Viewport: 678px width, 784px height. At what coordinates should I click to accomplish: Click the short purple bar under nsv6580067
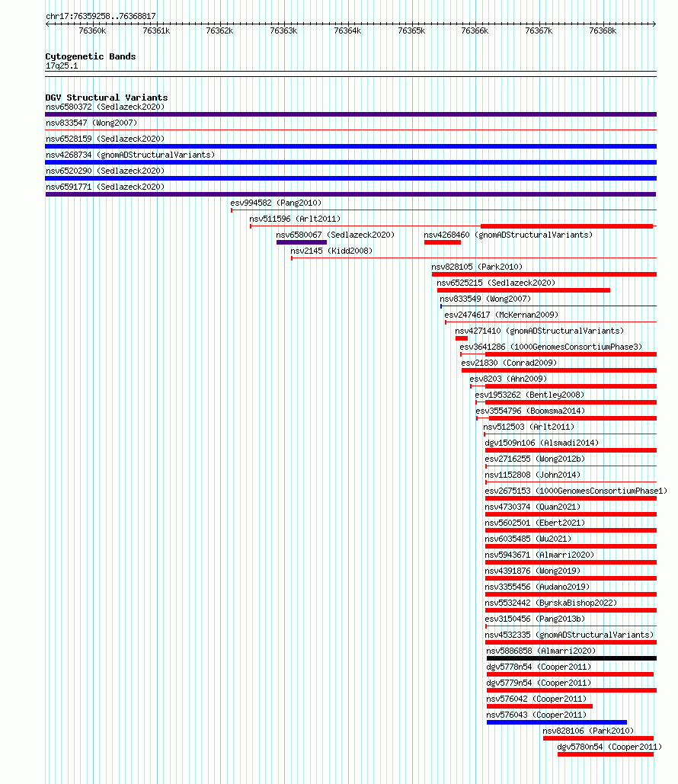click(x=302, y=242)
